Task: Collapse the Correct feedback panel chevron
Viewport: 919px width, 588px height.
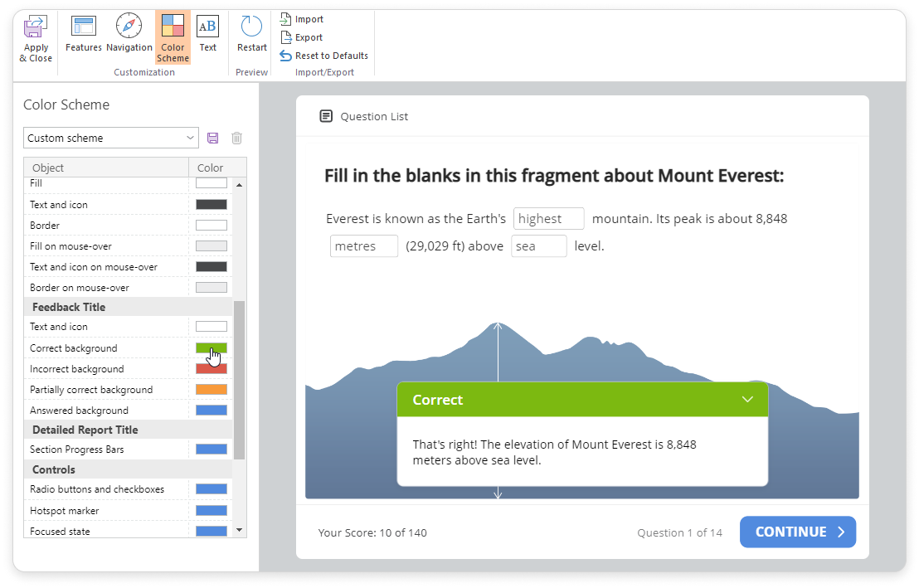Action: pyautogui.click(x=747, y=399)
